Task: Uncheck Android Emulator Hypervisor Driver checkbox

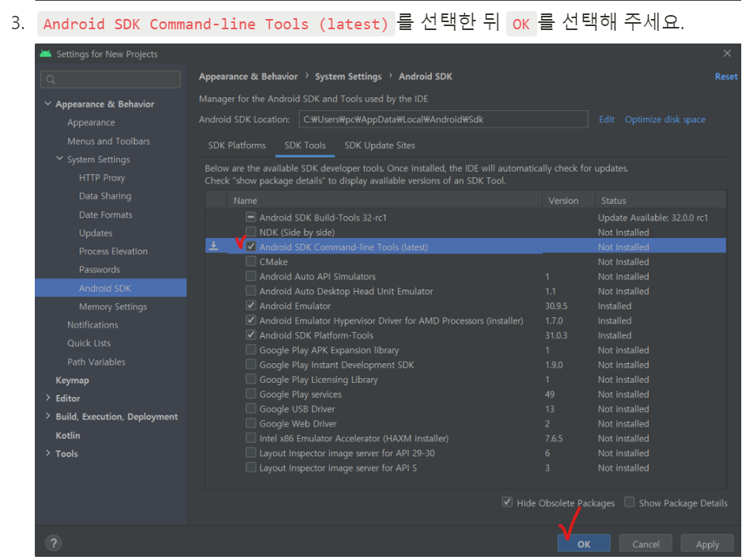Action: pyautogui.click(x=251, y=320)
